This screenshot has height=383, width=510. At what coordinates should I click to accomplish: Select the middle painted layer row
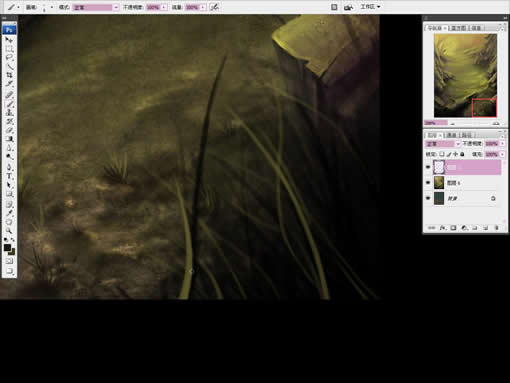pos(467,183)
